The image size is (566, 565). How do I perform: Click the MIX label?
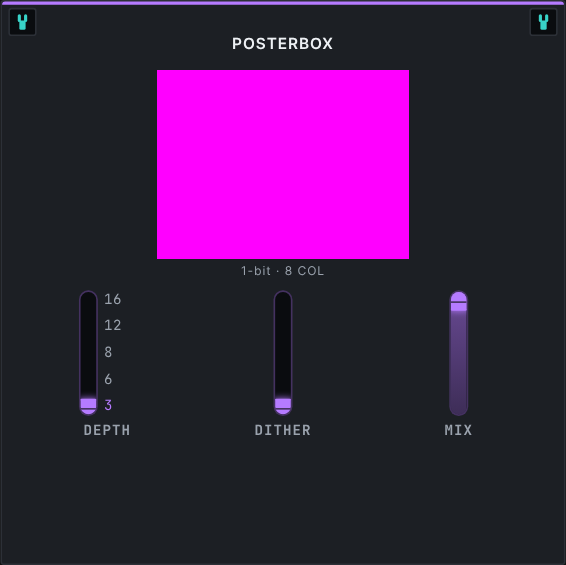(458, 430)
